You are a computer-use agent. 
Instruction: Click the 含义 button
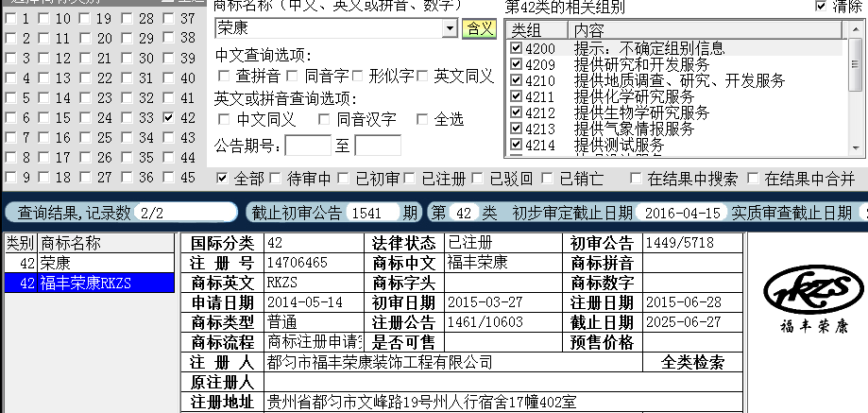[x=480, y=28]
